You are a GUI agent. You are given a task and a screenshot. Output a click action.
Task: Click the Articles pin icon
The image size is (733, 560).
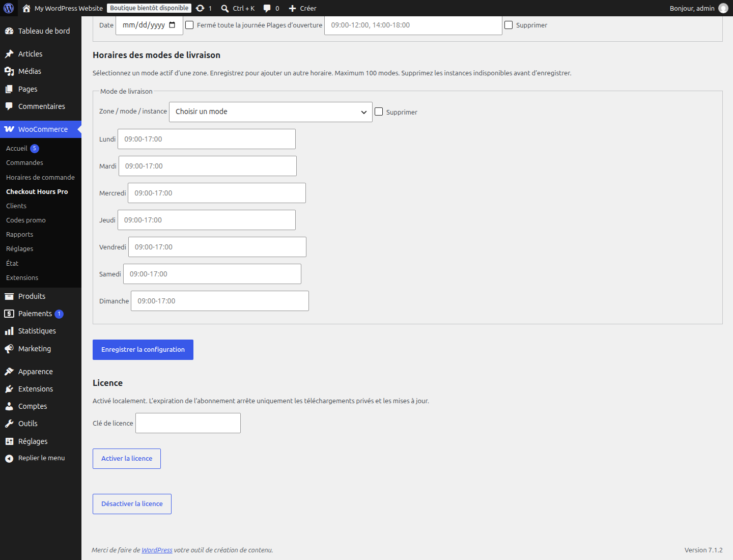(x=9, y=54)
